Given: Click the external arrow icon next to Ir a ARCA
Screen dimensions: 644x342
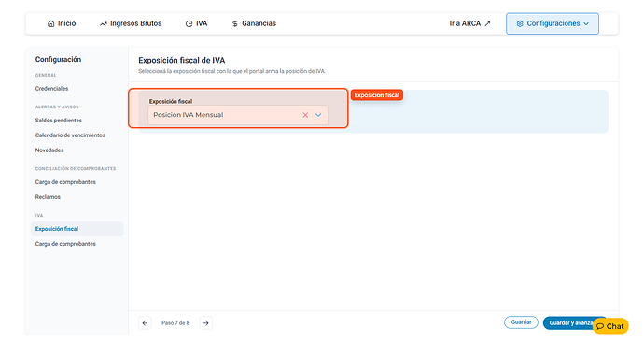Looking at the screenshot, I should click(487, 24).
